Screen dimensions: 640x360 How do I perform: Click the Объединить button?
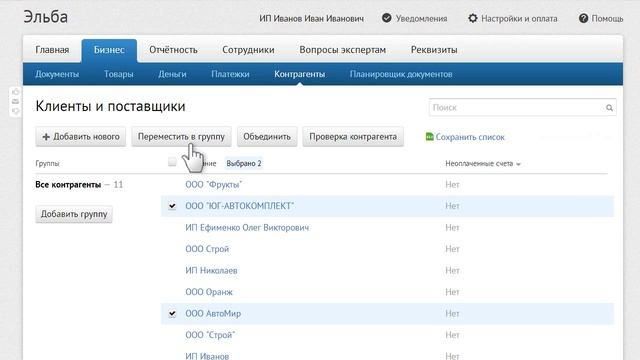coord(267,137)
